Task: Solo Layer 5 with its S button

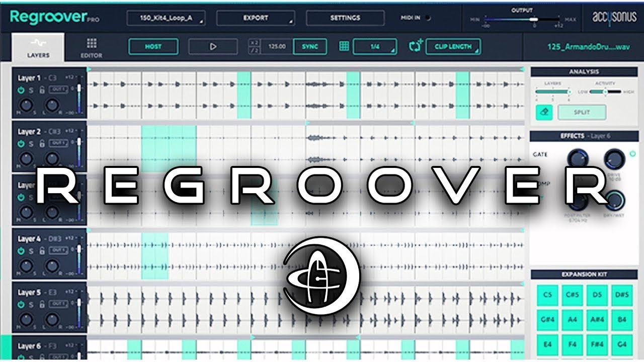Action: point(31,304)
